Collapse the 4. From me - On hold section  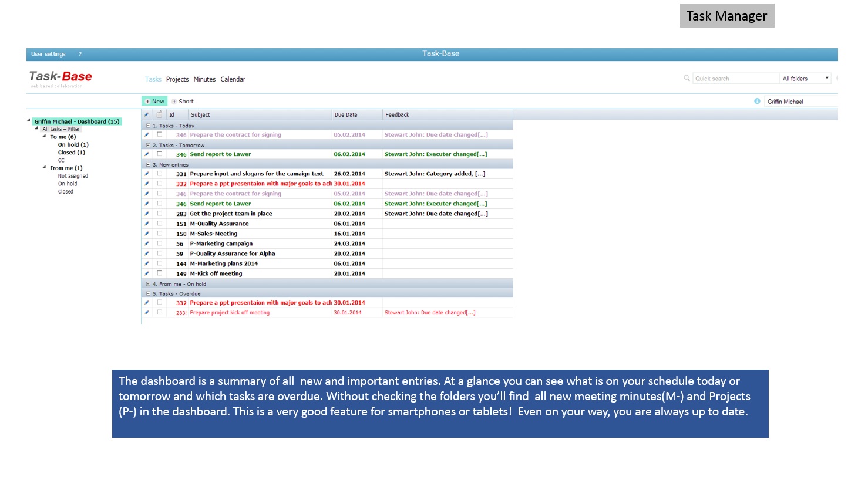pyautogui.click(x=148, y=284)
